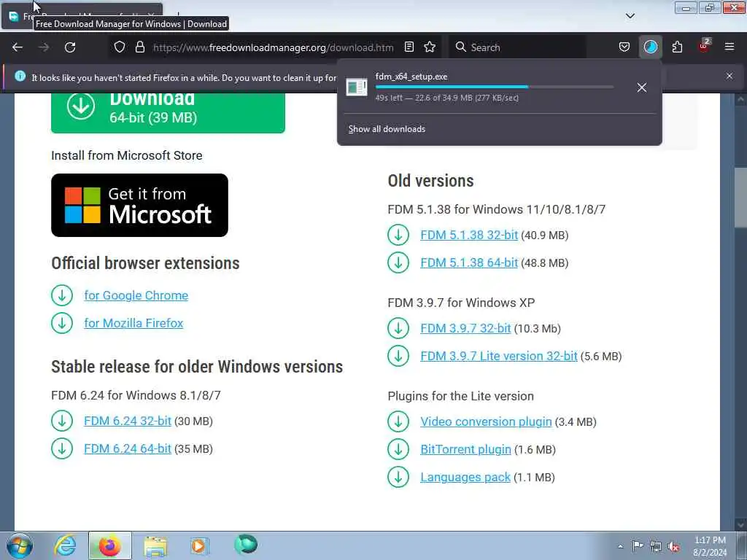The width and height of the screenshot is (747, 560).
Task: Open the for Google Chrome extension link
Action: (136, 295)
